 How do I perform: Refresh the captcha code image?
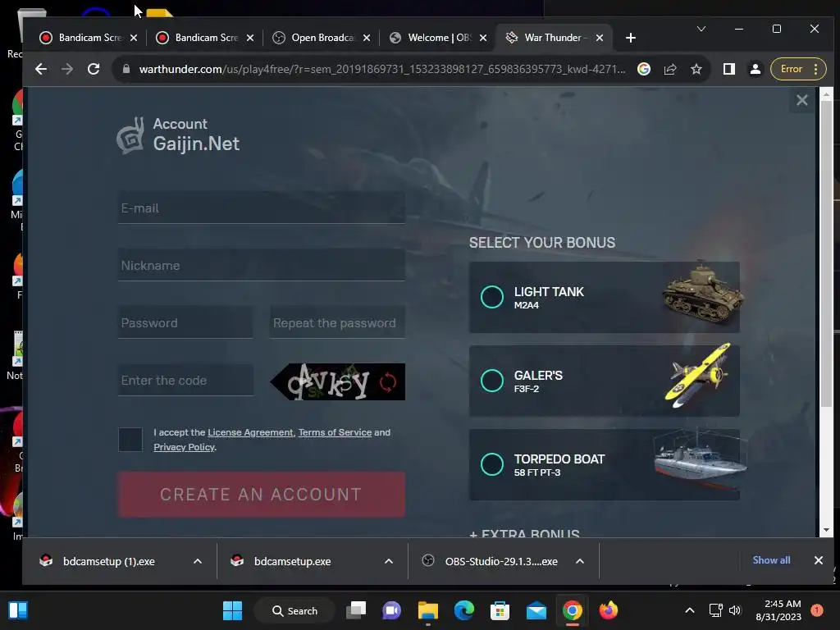[x=388, y=382]
